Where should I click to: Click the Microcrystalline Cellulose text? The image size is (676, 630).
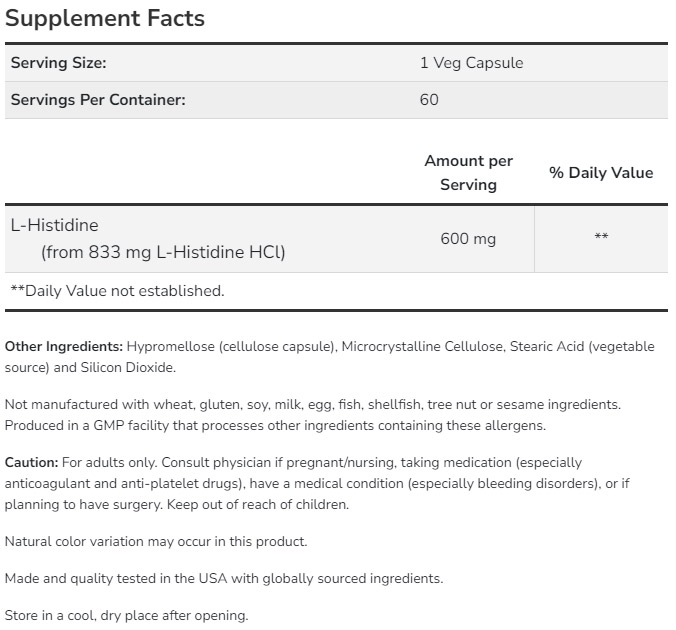click(x=421, y=347)
